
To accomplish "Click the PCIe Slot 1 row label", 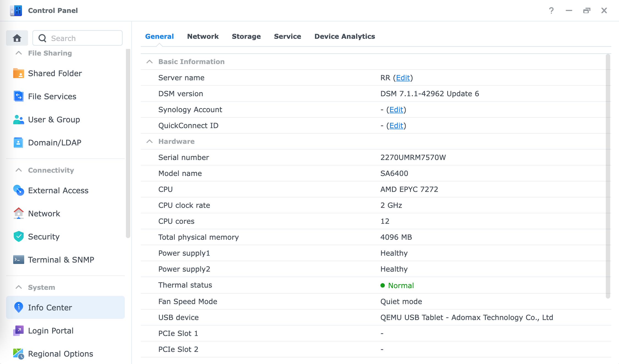I will click(x=178, y=333).
